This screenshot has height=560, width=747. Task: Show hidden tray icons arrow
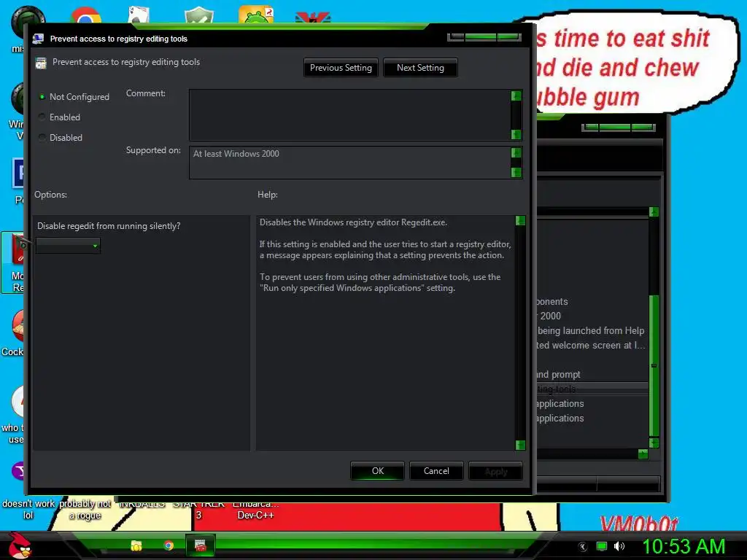pyautogui.click(x=582, y=547)
